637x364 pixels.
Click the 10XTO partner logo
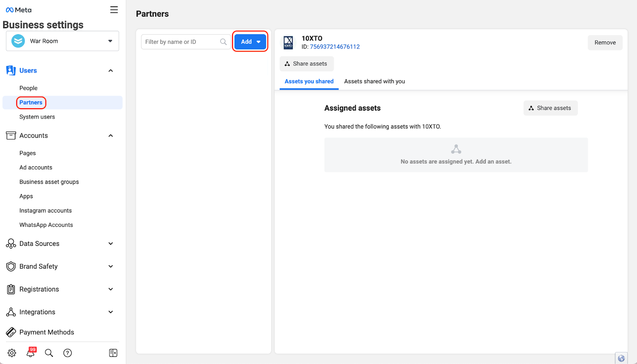point(288,43)
